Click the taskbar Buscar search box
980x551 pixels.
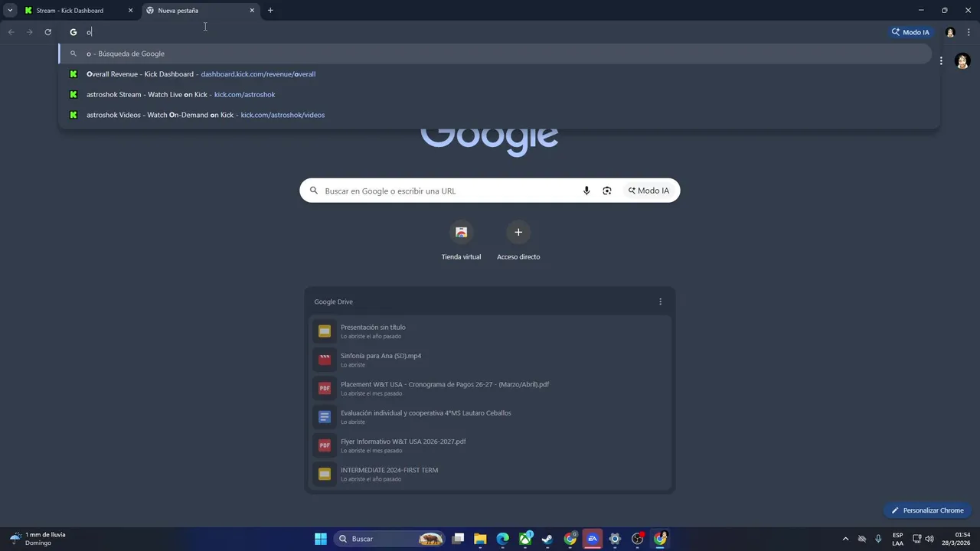(x=390, y=539)
